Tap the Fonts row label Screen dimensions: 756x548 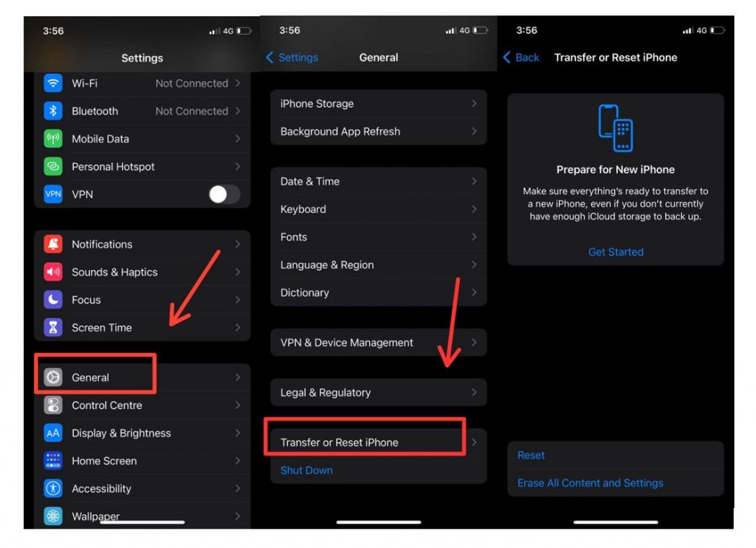[x=294, y=237]
